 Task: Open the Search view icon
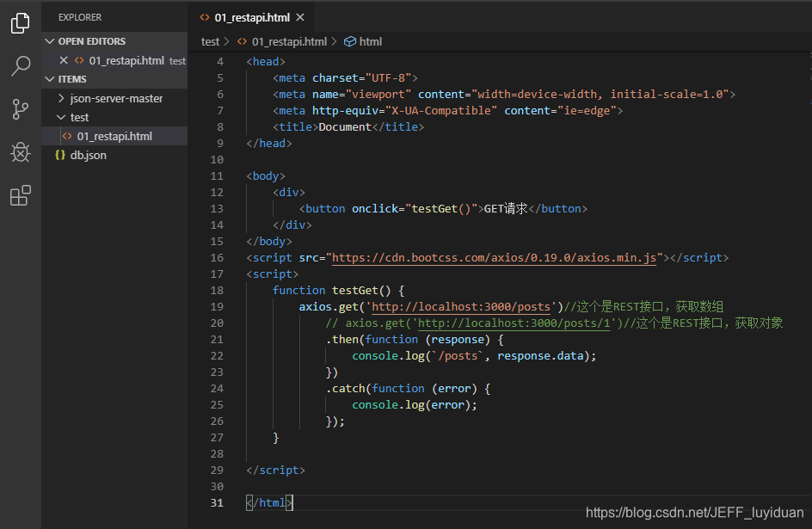tap(20, 65)
